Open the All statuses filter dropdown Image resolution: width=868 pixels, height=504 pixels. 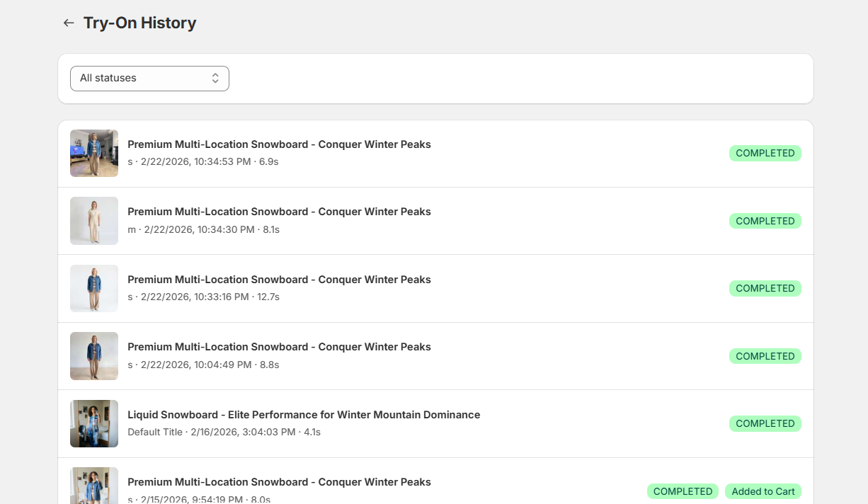pyautogui.click(x=149, y=78)
